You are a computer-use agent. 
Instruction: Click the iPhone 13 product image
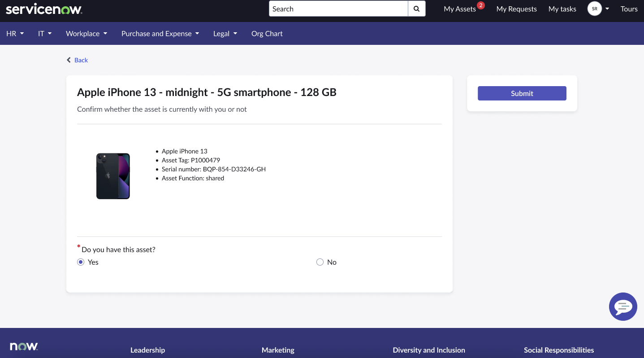113,176
